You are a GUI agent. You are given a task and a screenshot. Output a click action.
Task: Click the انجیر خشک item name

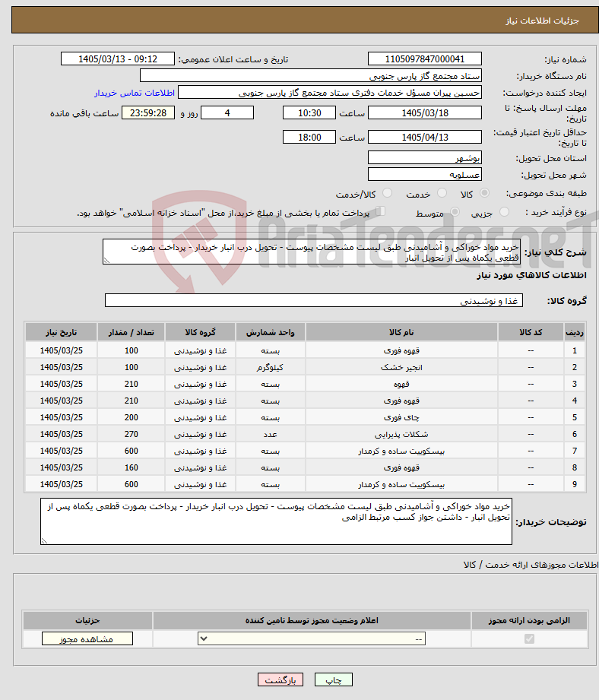click(x=401, y=367)
